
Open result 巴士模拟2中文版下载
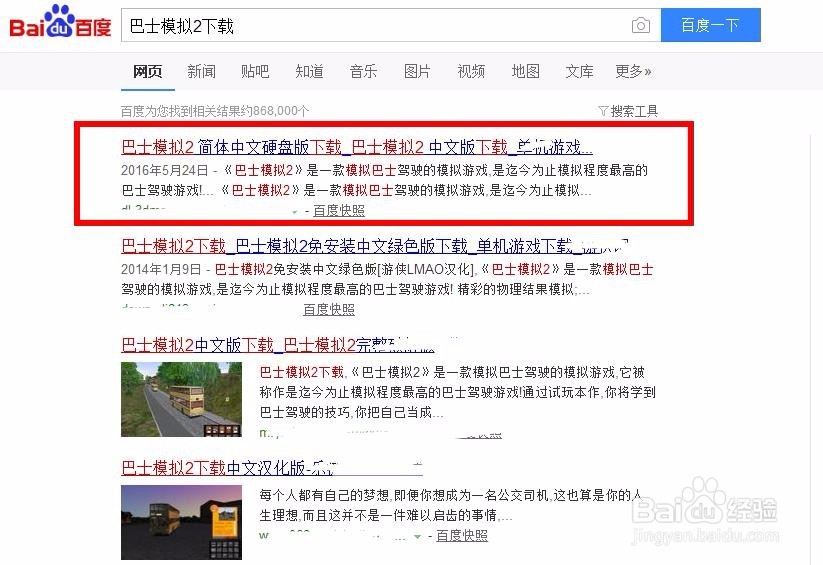click(278, 345)
